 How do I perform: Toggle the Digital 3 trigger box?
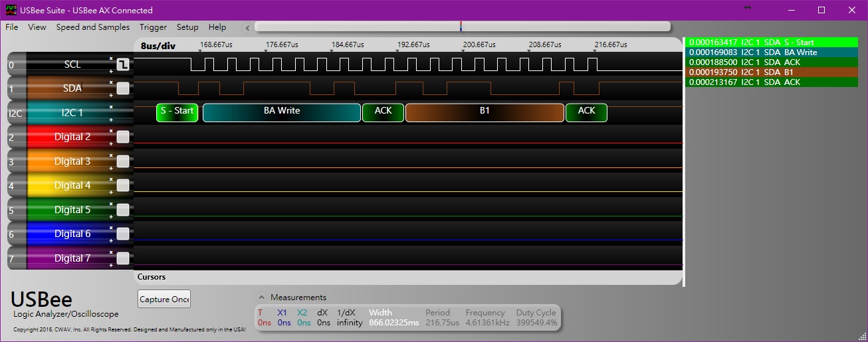[123, 161]
